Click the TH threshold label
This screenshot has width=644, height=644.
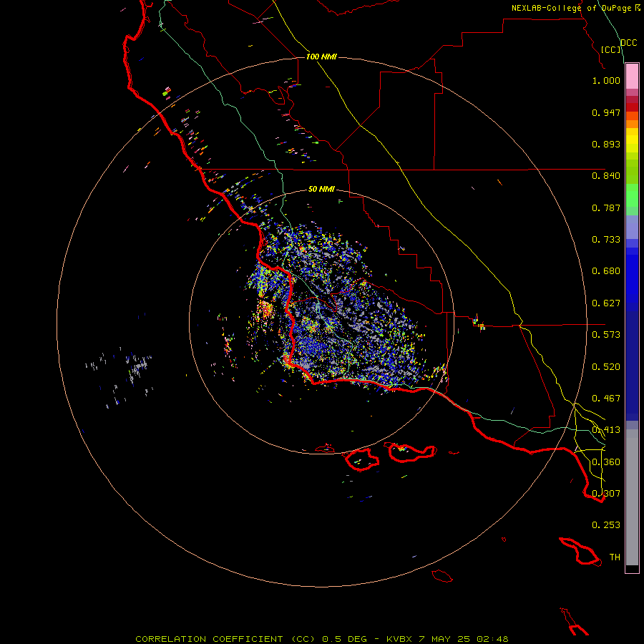615,557
